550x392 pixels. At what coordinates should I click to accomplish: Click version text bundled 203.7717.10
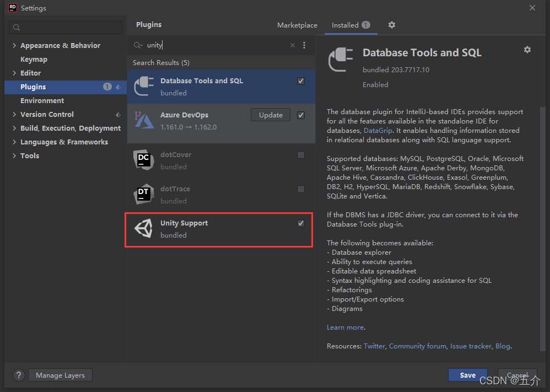[x=396, y=70]
